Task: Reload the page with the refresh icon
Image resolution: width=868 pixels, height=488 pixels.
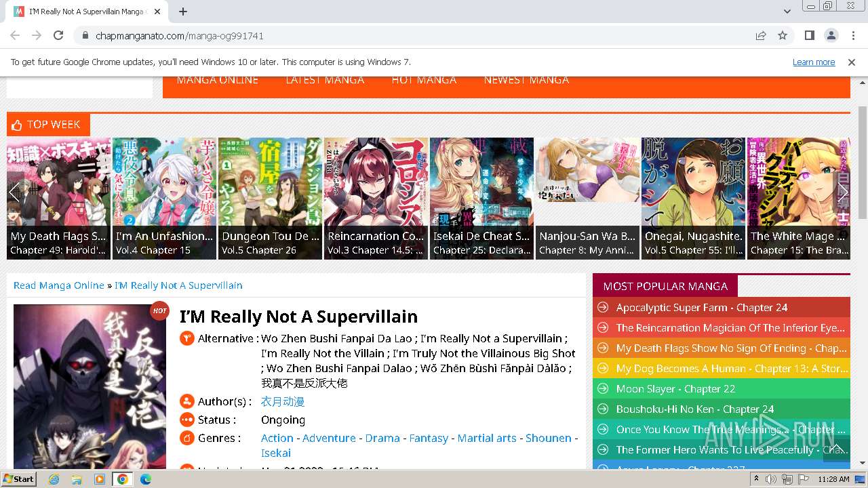Action: (58, 35)
